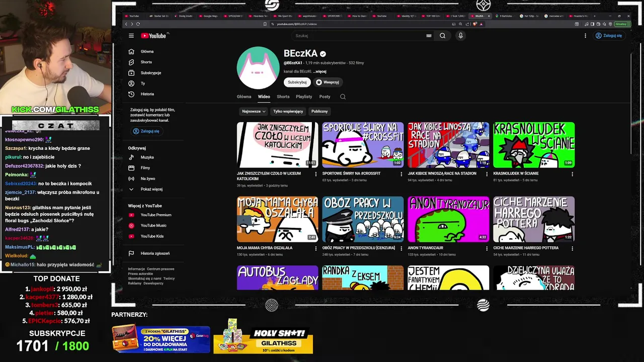This screenshot has height=362, width=644.
Task: Open options for JAK ZNISZCZYŁEM CZOŁO video
Action: (316, 174)
